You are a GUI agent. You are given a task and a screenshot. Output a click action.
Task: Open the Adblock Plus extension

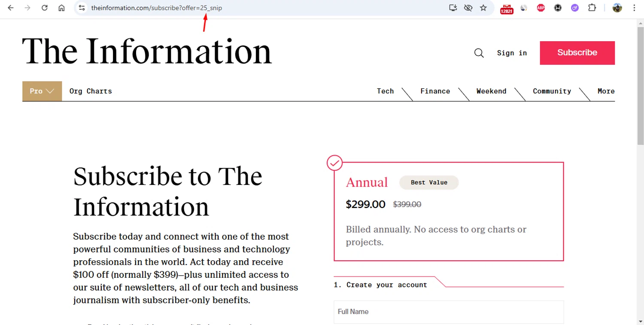coord(541,8)
